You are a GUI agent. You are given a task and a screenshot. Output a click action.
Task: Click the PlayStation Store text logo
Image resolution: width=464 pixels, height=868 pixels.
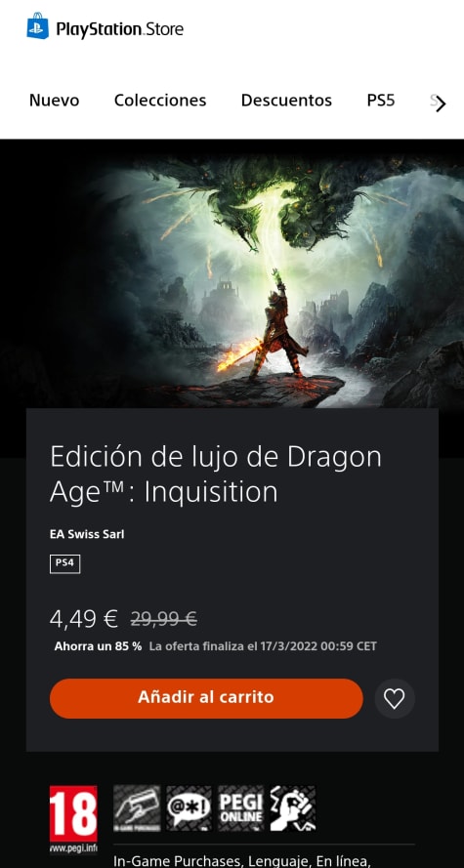[x=119, y=28]
